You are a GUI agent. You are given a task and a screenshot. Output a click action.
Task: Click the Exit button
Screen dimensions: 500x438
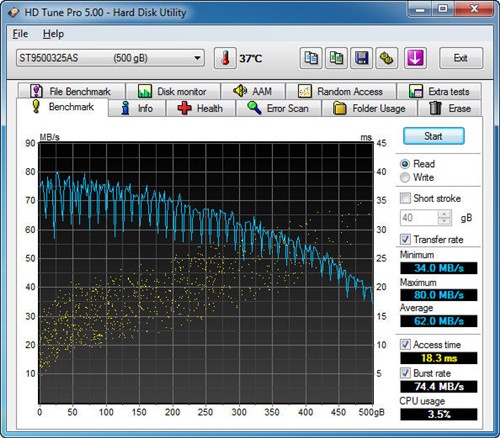(461, 58)
